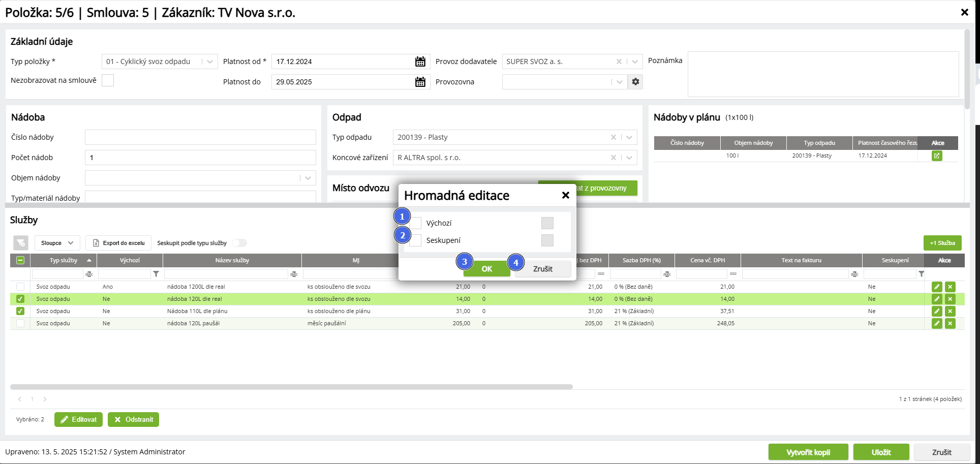Expand the Typ odpadu dropdown arrow
The image size is (980, 464).
pyautogui.click(x=629, y=137)
